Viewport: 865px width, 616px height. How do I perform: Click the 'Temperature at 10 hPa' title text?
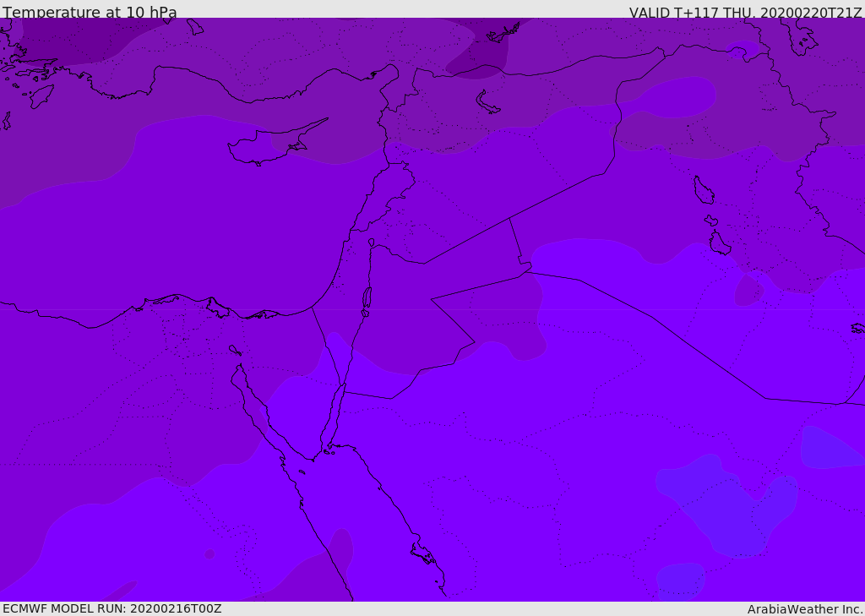90,12
